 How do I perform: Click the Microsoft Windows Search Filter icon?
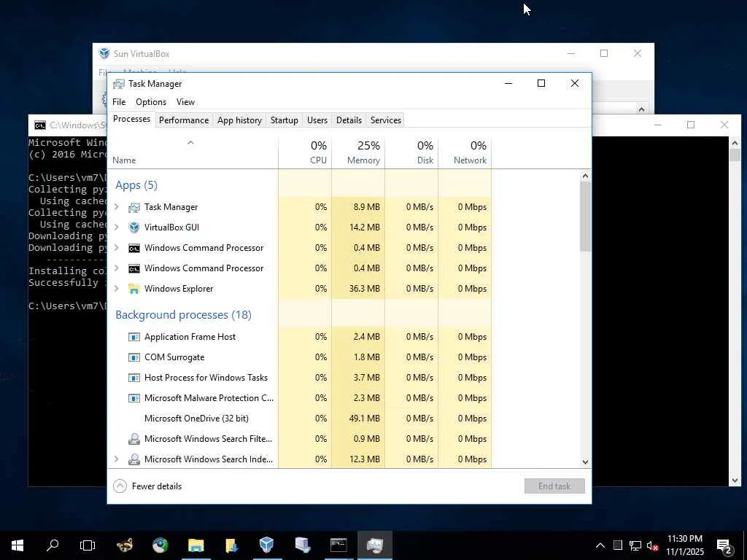(x=134, y=439)
